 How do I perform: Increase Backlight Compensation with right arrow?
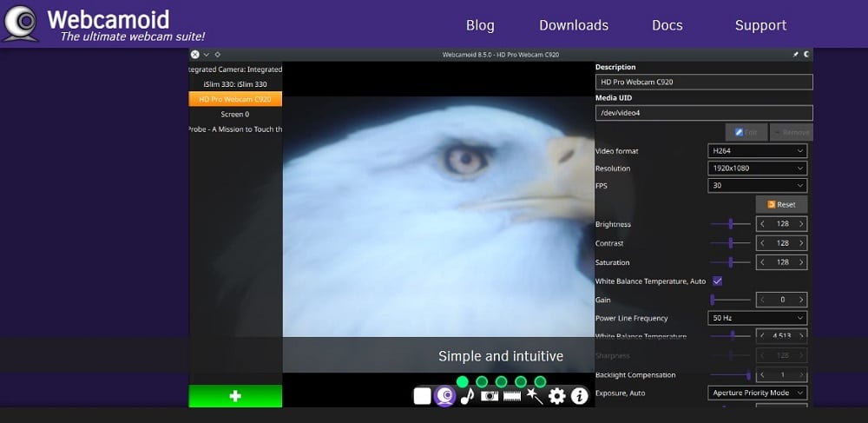pyautogui.click(x=800, y=375)
